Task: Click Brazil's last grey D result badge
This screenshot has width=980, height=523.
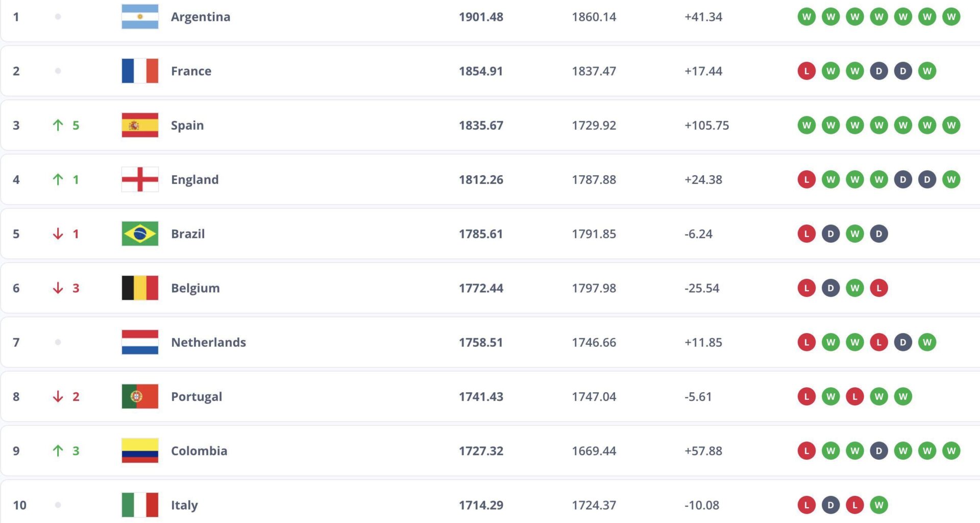Action: (879, 233)
